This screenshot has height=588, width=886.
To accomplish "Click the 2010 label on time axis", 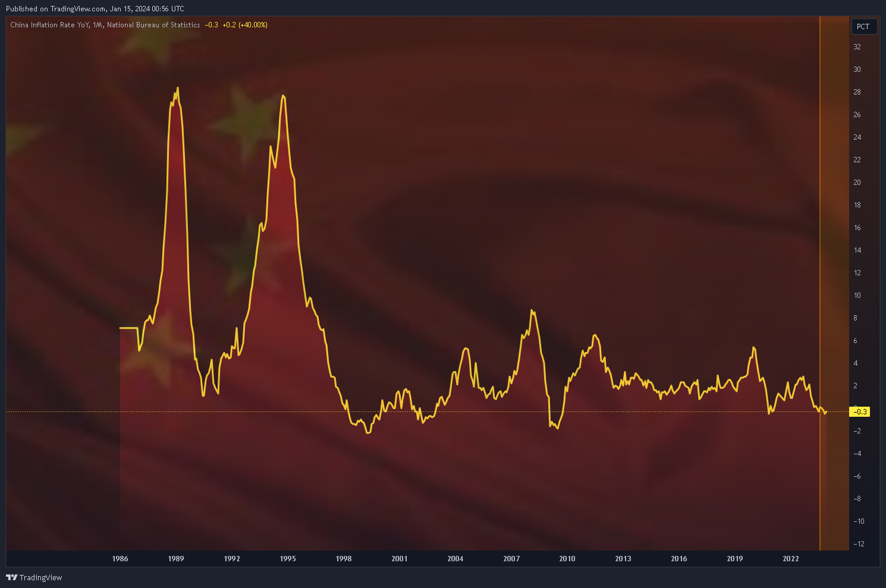I will [x=567, y=558].
